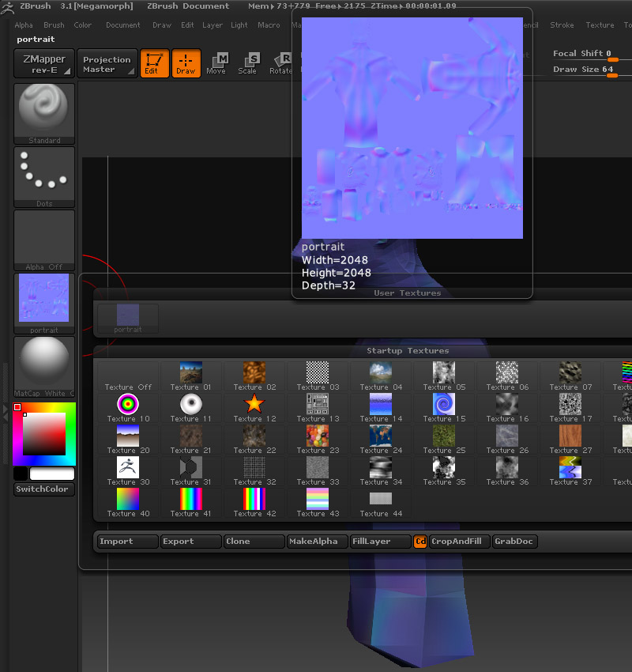Image resolution: width=632 pixels, height=672 pixels.
Task: Select the Standard brush thumbnail
Action: (44, 114)
